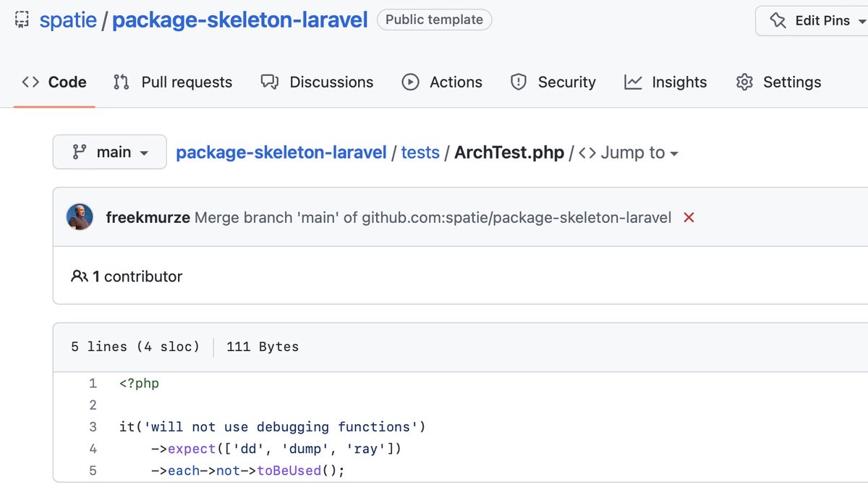Image resolution: width=868 pixels, height=498 pixels.
Task: Click the Discussions speech bubble icon
Action: (x=270, y=82)
